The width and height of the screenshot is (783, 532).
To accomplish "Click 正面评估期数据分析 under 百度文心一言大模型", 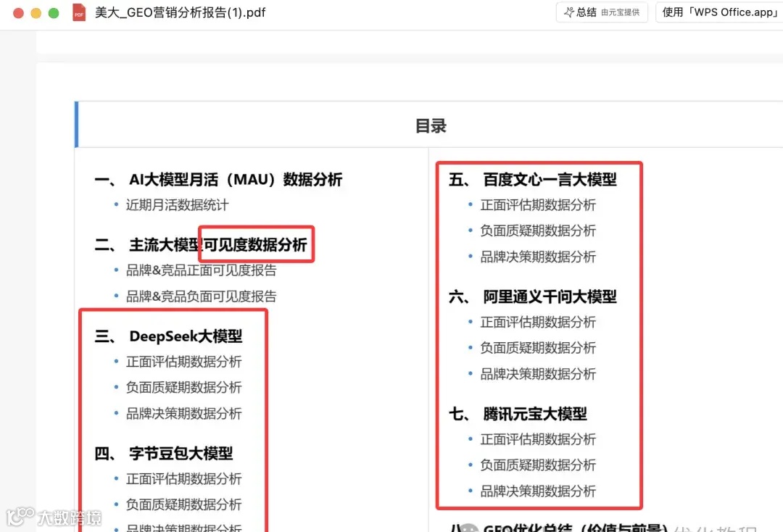I will click(x=538, y=205).
